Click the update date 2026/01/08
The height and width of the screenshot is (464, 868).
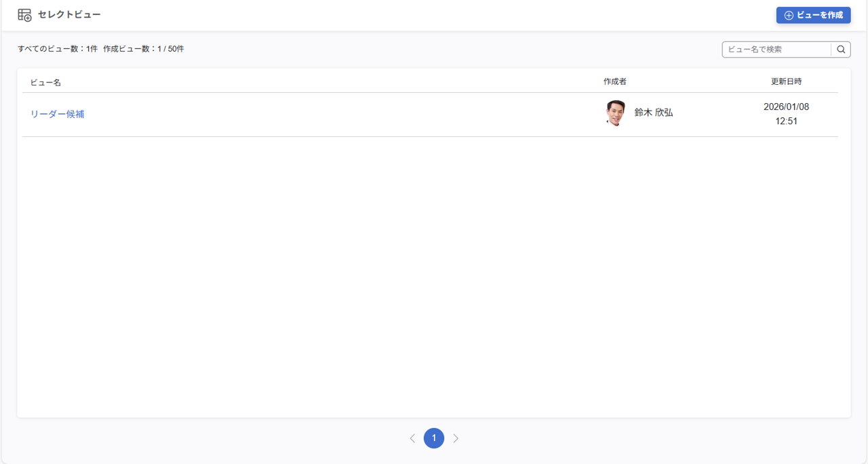coord(786,107)
